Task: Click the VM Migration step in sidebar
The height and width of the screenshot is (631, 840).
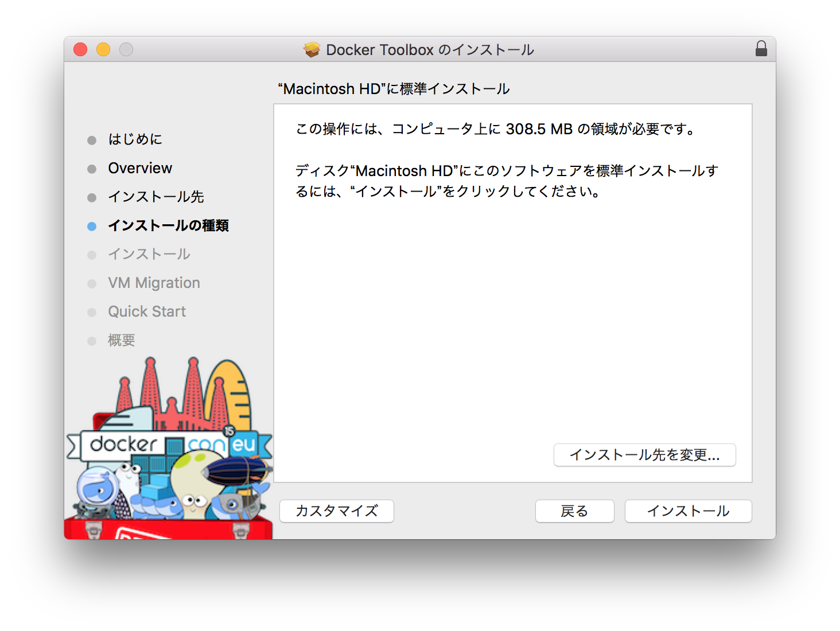Action: (154, 283)
